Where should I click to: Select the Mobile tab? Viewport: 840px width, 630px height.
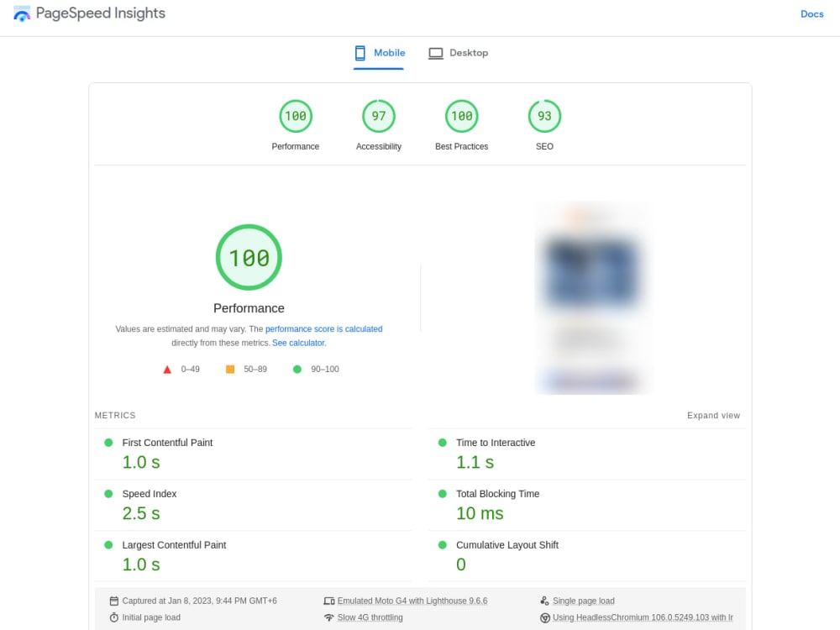click(378, 52)
